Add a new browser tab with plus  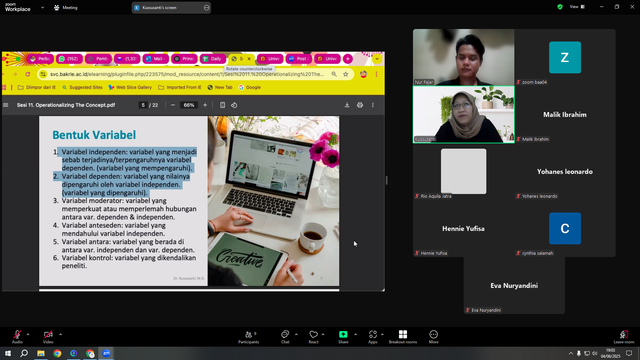coord(348,59)
